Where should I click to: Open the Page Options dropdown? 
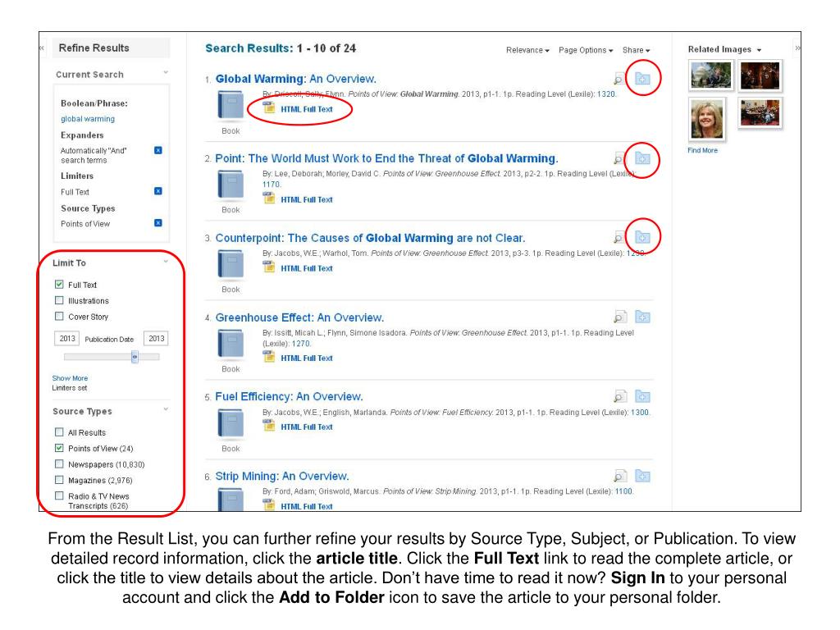[586, 50]
